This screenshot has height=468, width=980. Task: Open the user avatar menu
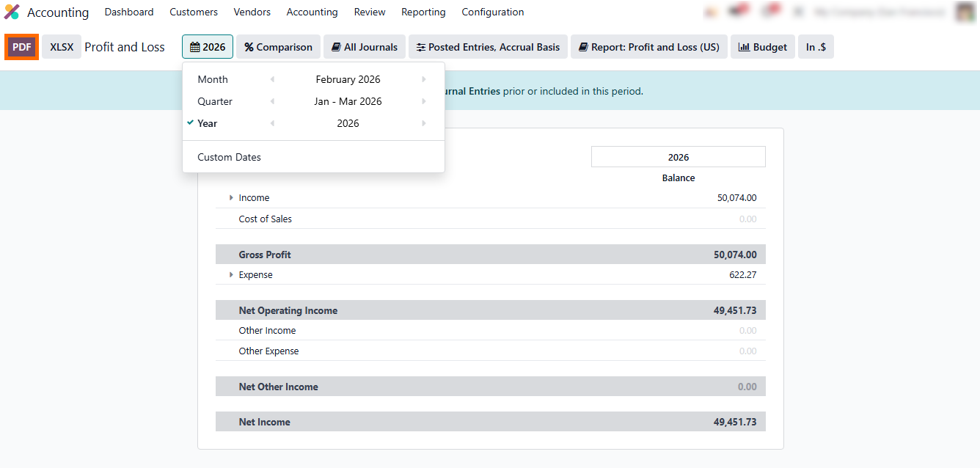[x=966, y=12]
